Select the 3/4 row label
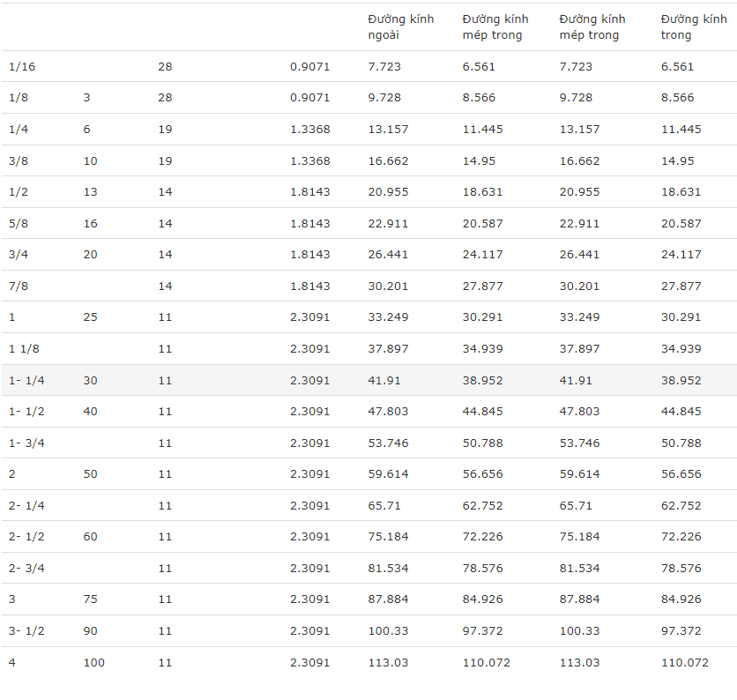Viewport: 737px width, 700px height. (19, 254)
